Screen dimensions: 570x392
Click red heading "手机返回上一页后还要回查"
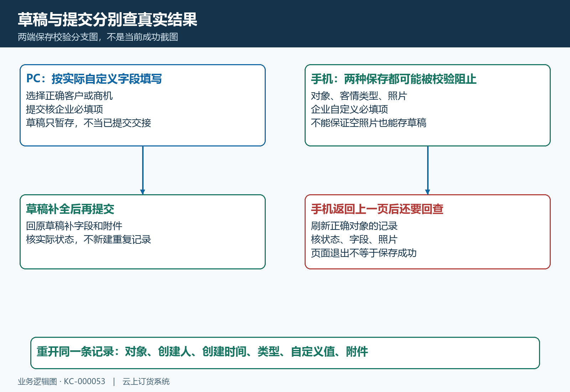tap(377, 209)
